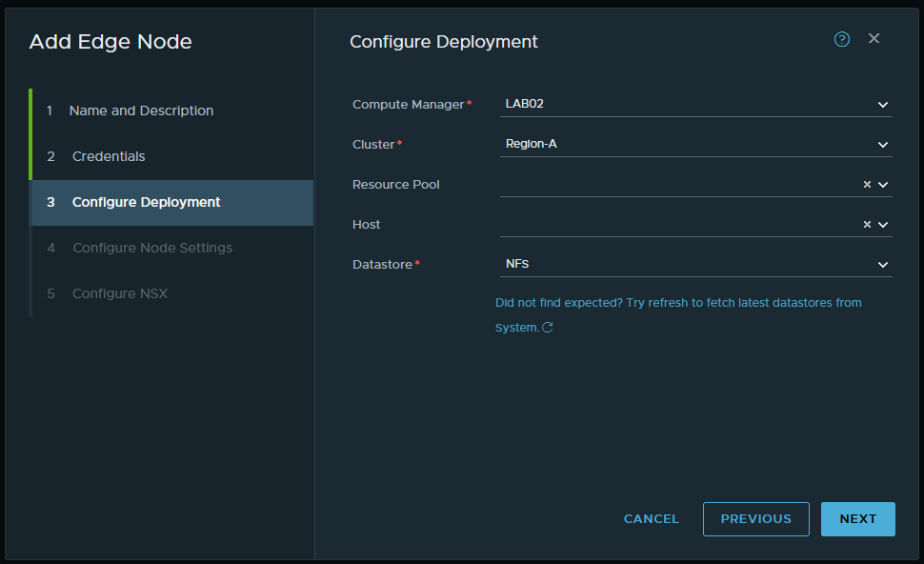Open the Host dropdown chevron
924x564 pixels.
point(883,225)
